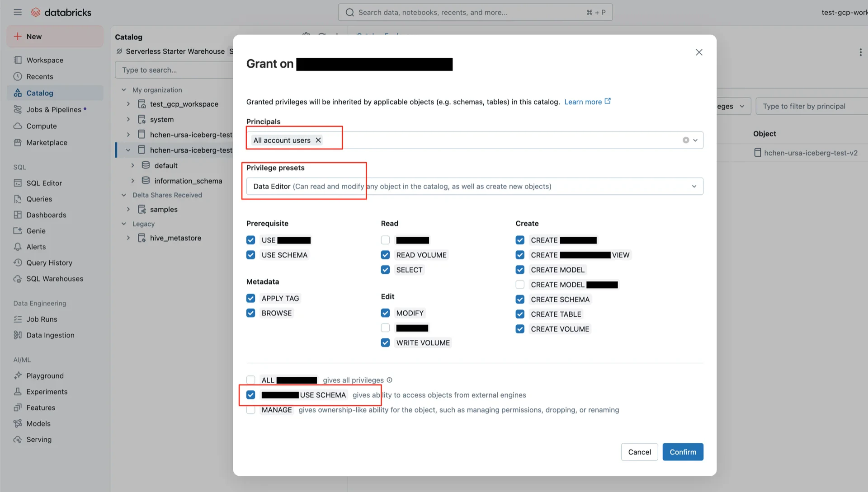Open the SQL Editor icon
The image size is (868, 492).
pyautogui.click(x=18, y=183)
